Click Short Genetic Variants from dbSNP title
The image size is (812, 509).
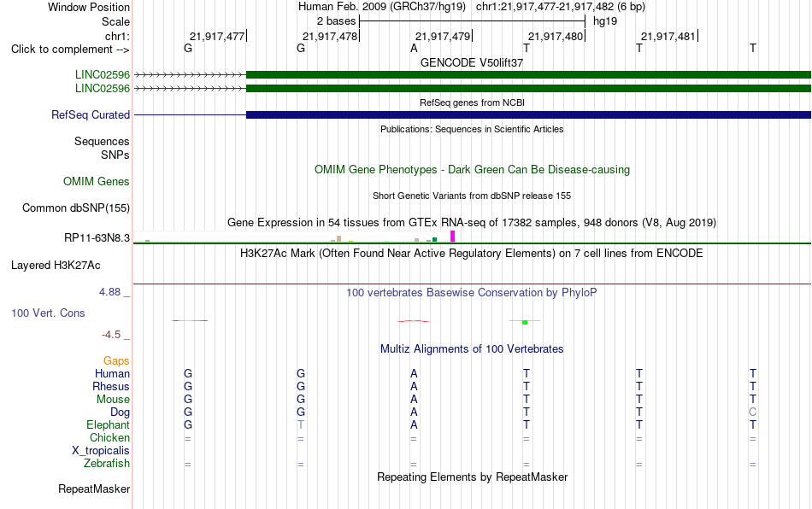coord(472,196)
